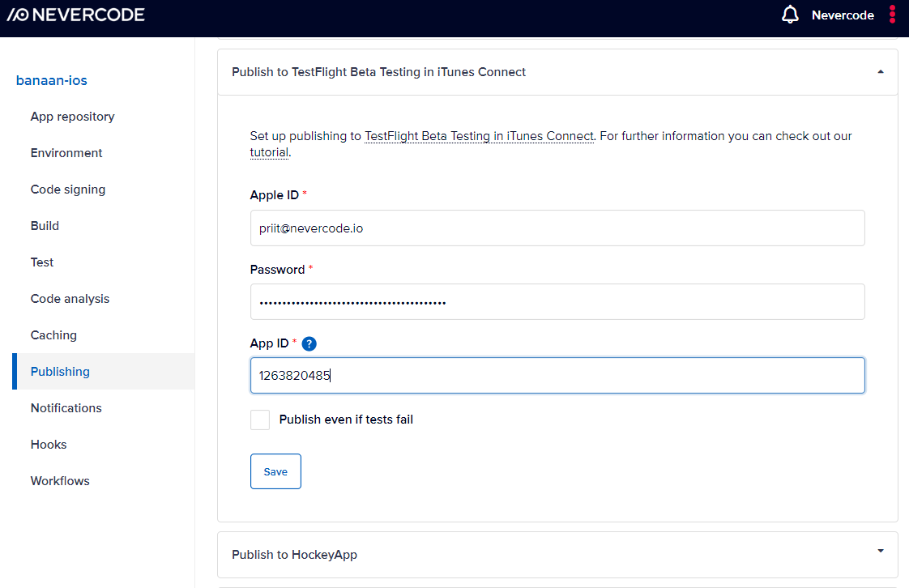
Task: Open App repository settings
Action: point(72,117)
